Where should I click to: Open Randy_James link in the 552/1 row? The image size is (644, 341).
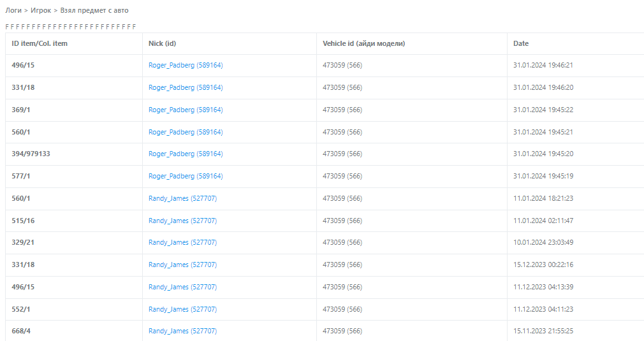point(182,309)
